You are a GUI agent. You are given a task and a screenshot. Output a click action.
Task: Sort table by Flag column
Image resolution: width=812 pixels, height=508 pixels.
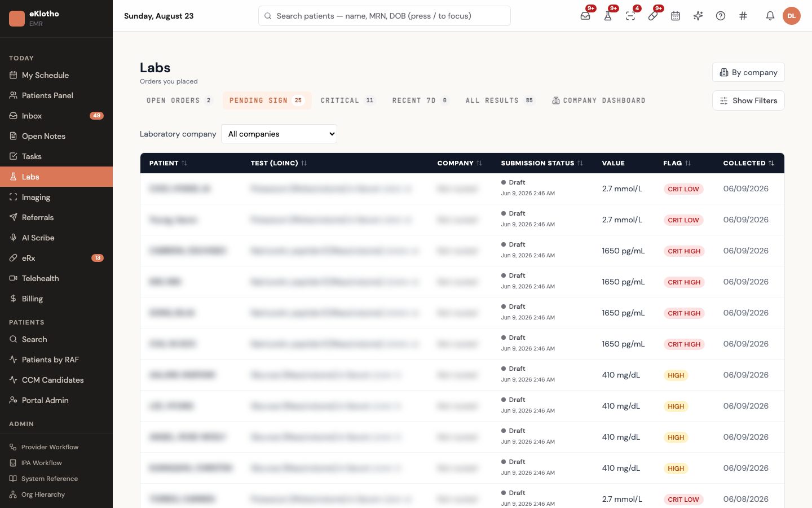[677, 163]
